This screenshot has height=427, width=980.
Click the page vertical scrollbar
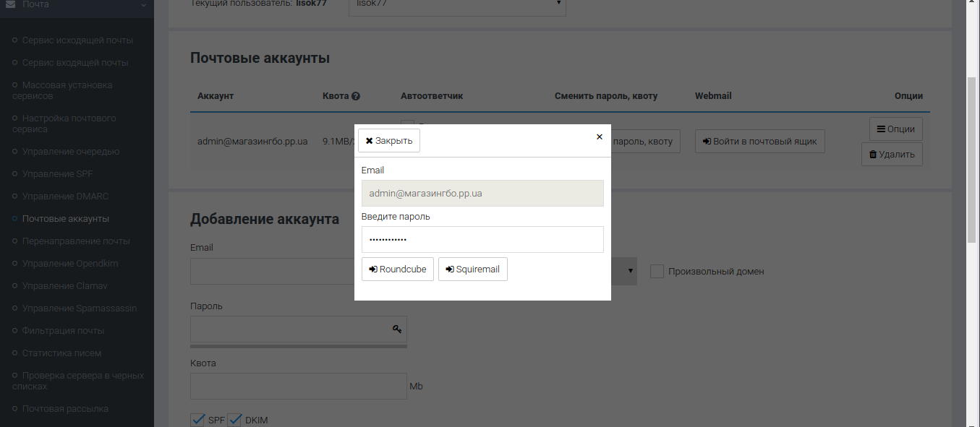click(973, 159)
